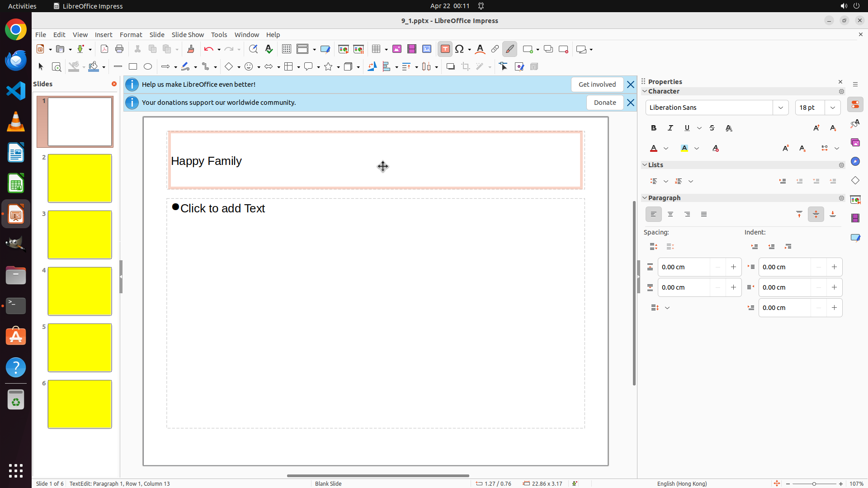Enable center paragraph alignment
Screen dimensions: 868x488
point(670,215)
